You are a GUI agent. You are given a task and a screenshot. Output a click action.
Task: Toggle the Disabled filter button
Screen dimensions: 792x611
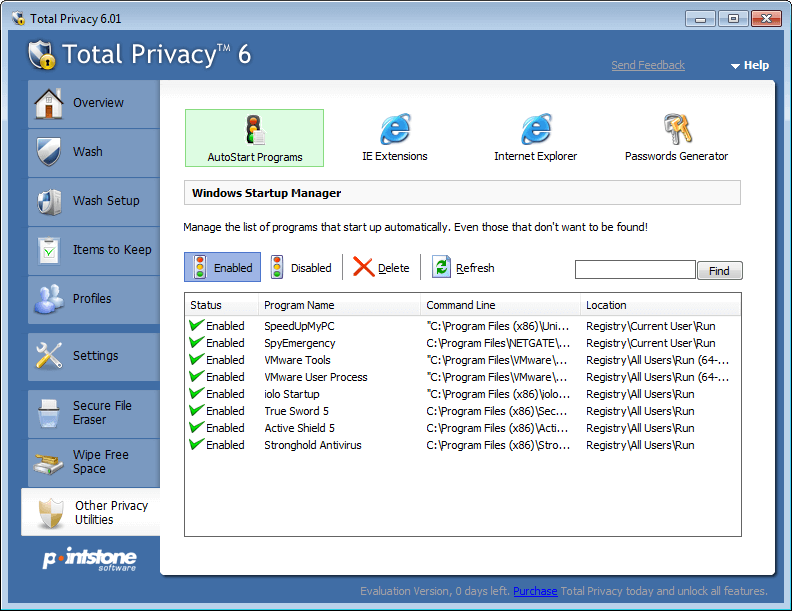coord(302,267)
